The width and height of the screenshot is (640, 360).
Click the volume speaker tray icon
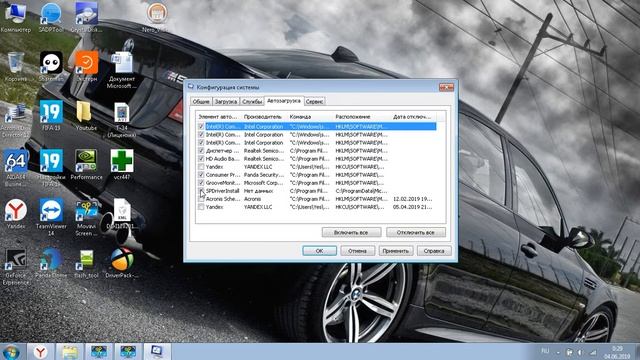pos(580,352)
